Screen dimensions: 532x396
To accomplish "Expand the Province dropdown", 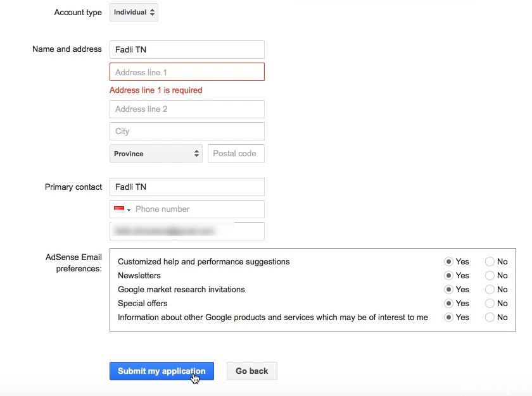I will 156,154.
